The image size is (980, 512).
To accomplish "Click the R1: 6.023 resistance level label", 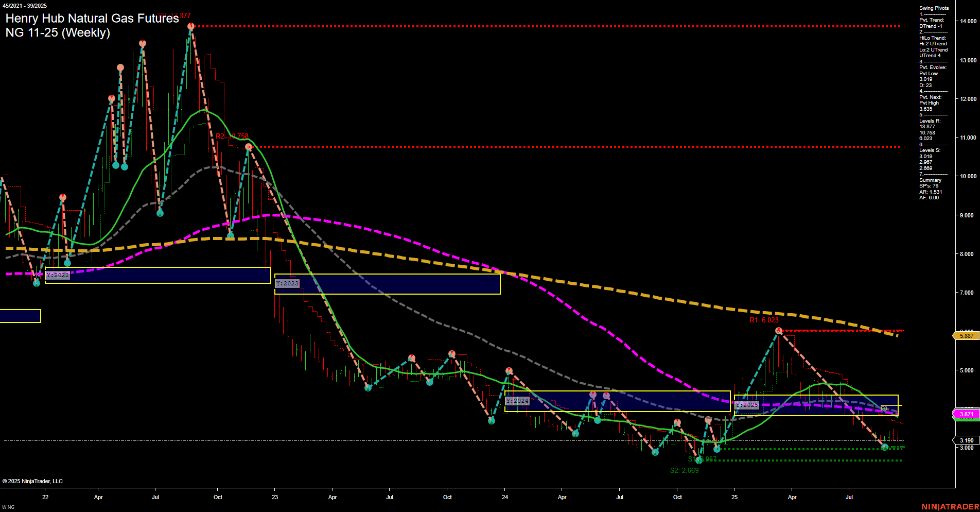I will (x=764, y=320).
